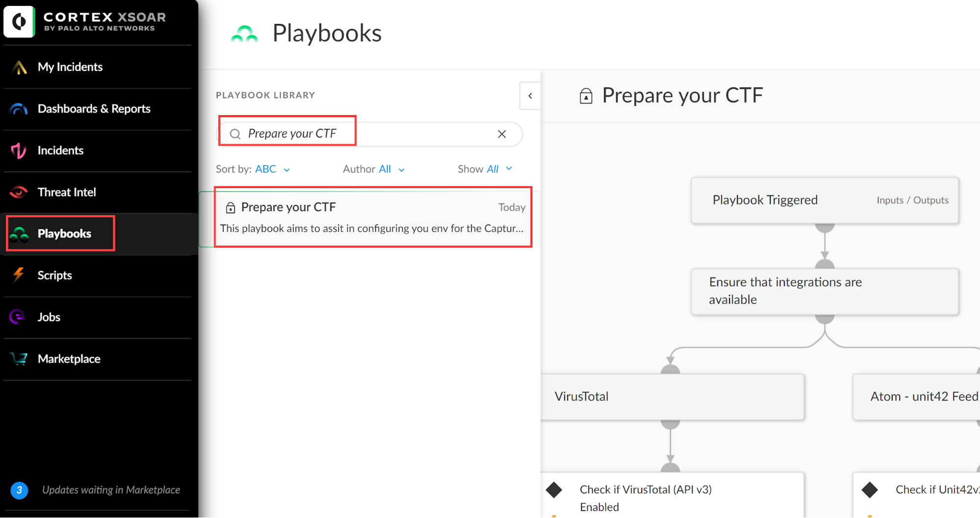Clear the playbook search field
This screenshot has height=518, width=980.
[502, 134]
